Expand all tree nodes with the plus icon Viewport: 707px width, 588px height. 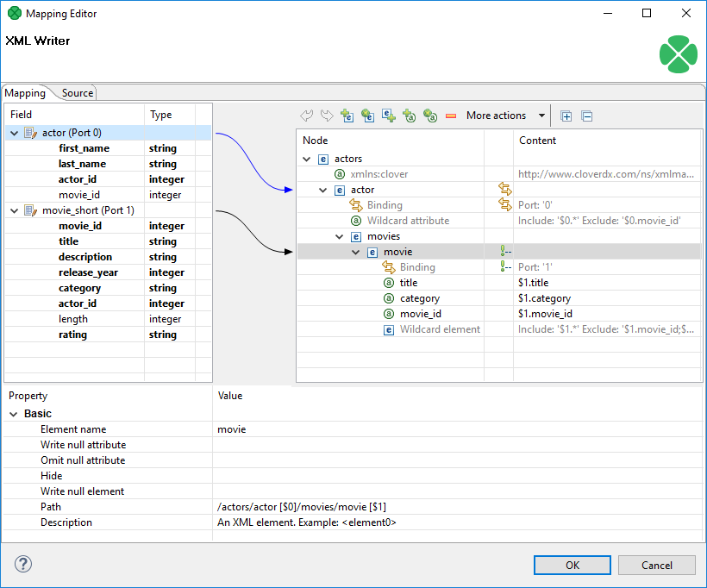(566, 116)
